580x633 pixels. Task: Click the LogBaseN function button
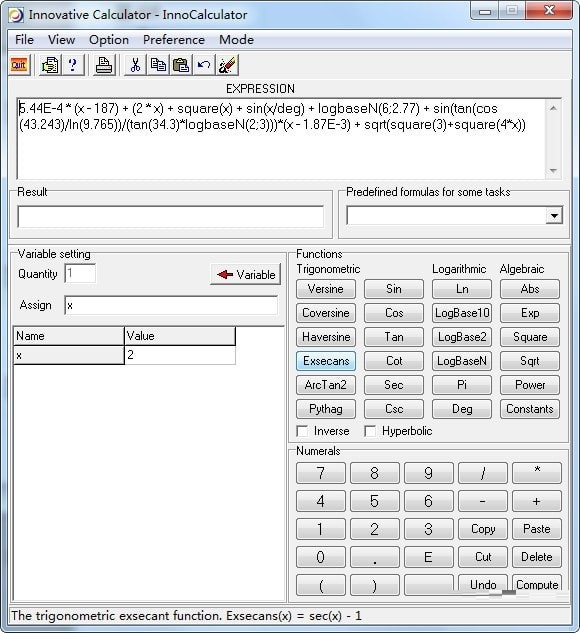[462, 361]
